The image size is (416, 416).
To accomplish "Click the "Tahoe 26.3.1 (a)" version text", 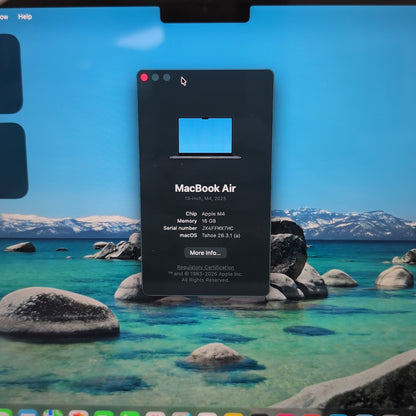I will tap(221, 235).
